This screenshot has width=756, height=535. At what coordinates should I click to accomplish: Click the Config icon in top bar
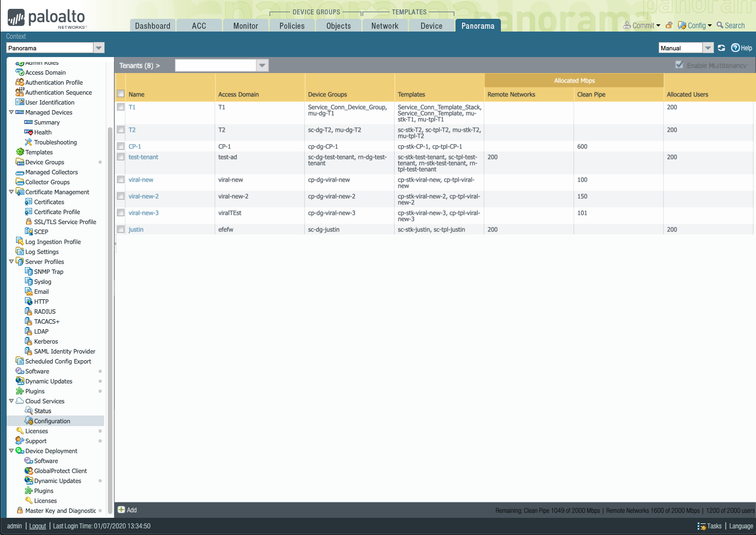(682, 25)
